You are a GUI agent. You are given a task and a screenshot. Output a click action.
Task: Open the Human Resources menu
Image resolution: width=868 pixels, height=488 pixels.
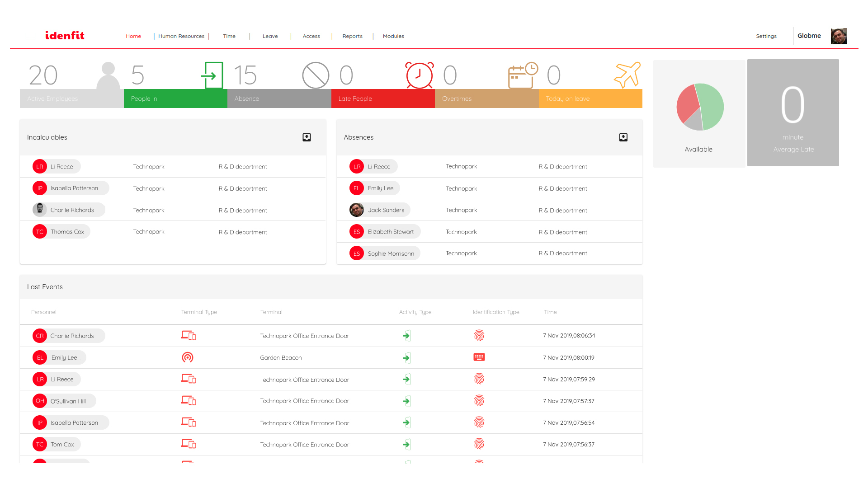pyautogui.click(x=181, y=36)
